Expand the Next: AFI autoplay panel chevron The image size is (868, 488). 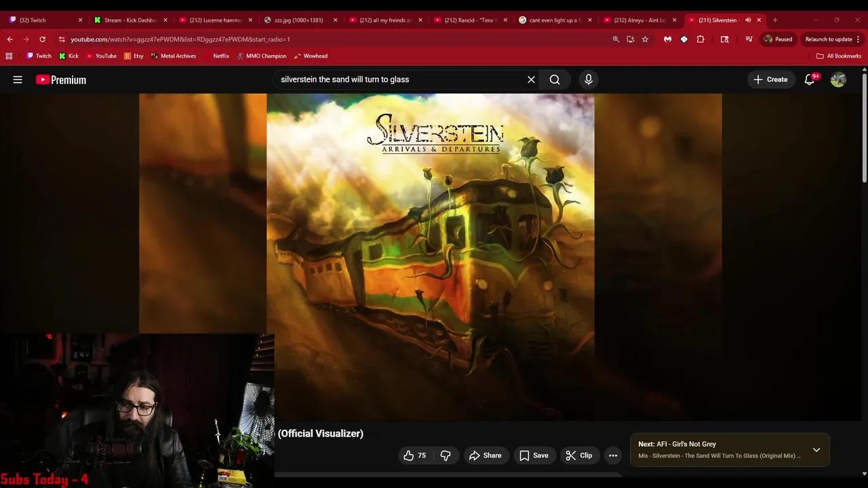816,449
